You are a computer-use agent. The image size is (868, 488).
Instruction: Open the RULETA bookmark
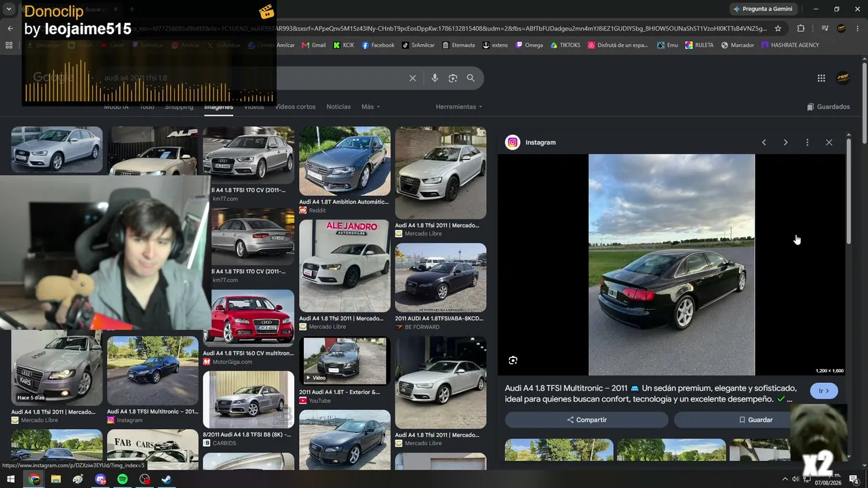[x=699, y=45]
